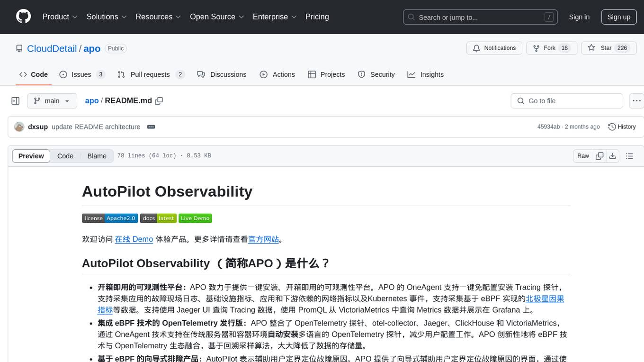Open the GitHub homepage via the logo
The height and width of the screenshot is (362, 644).
[23, 17]
